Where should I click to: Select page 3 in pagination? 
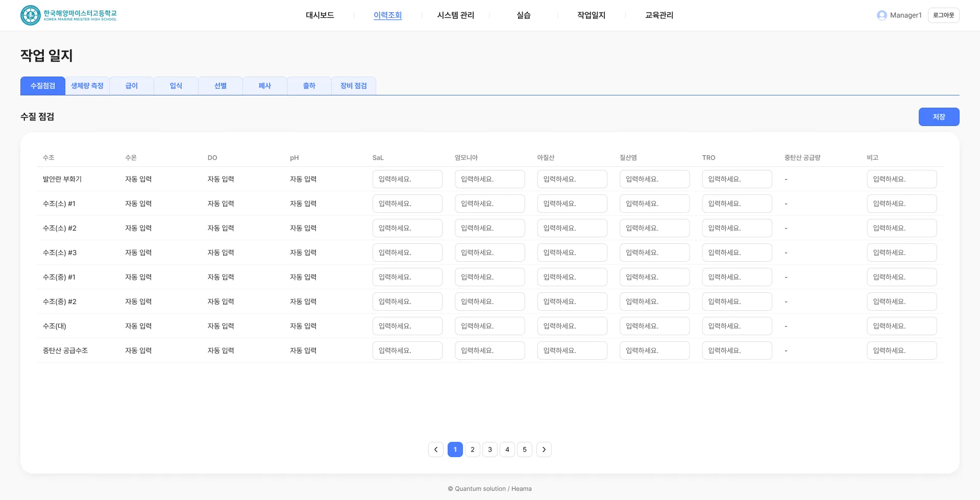[x=490, y=449]
